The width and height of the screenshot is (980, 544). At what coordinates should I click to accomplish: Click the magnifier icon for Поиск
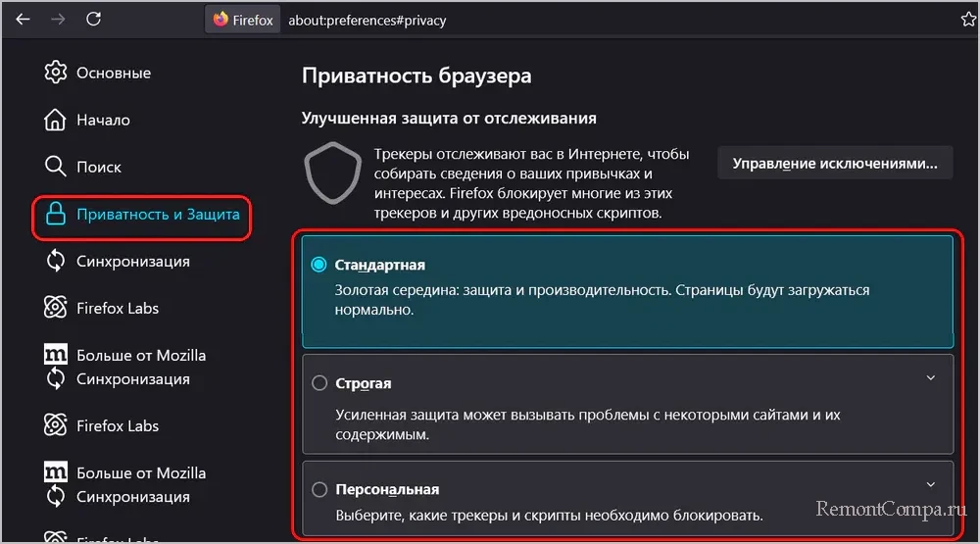point(56,167)
